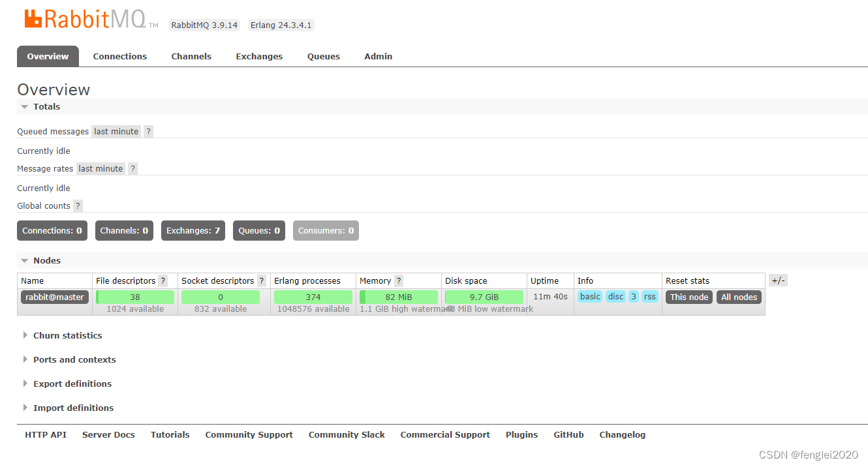The image size is (868, 467).
Task: Change the Message rates last minute range
Action: point(101,169)
